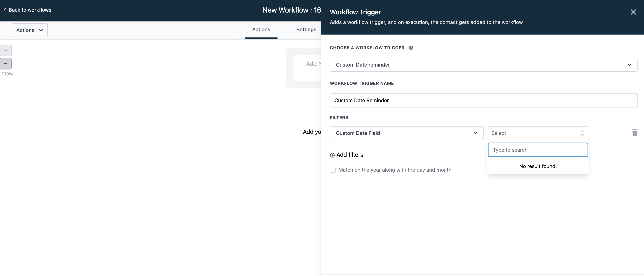Open the Select value dropdown

pyautogui.click(x=538, y=133)
